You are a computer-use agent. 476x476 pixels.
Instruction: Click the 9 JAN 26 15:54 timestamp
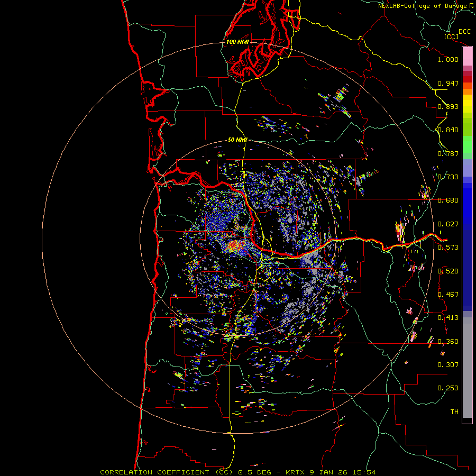(343, 472)
